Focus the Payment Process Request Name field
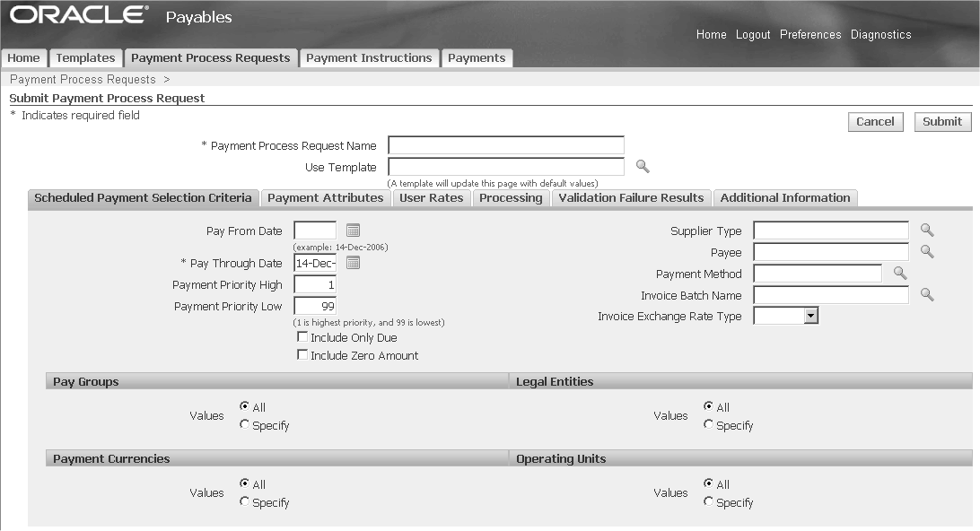The height and width of the screenshot is (531, 980). coord(506,145)
